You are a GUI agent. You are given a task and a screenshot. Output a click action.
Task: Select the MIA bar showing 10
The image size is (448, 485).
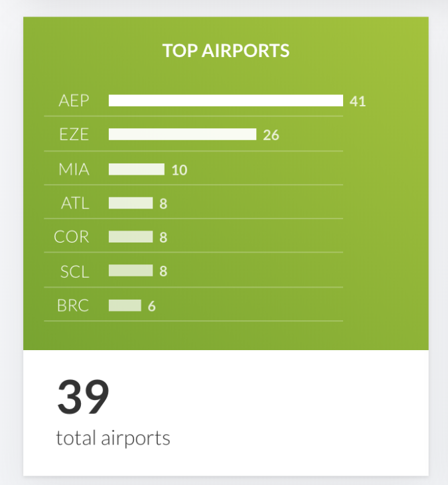click(x=137, y=169)
